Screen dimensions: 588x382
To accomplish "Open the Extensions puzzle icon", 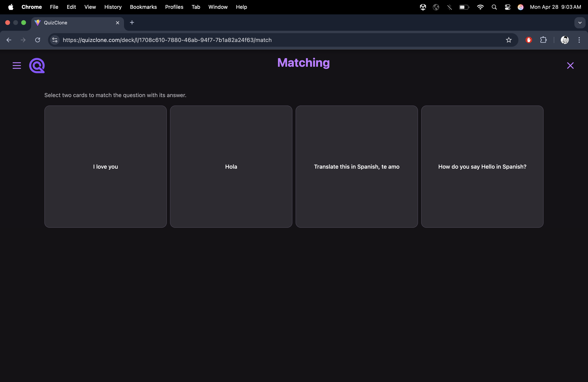I will 543,40.
